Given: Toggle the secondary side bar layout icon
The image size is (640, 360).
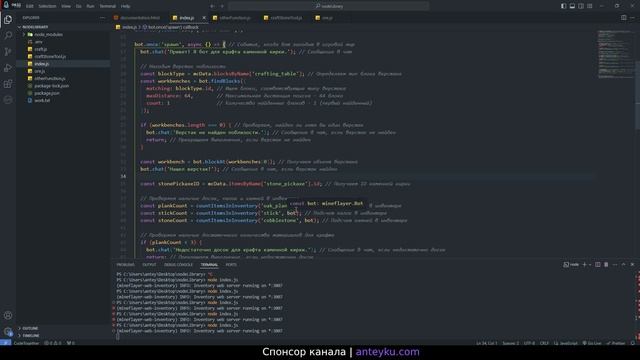Looking at the screenshot, I should tap(581, 6).
